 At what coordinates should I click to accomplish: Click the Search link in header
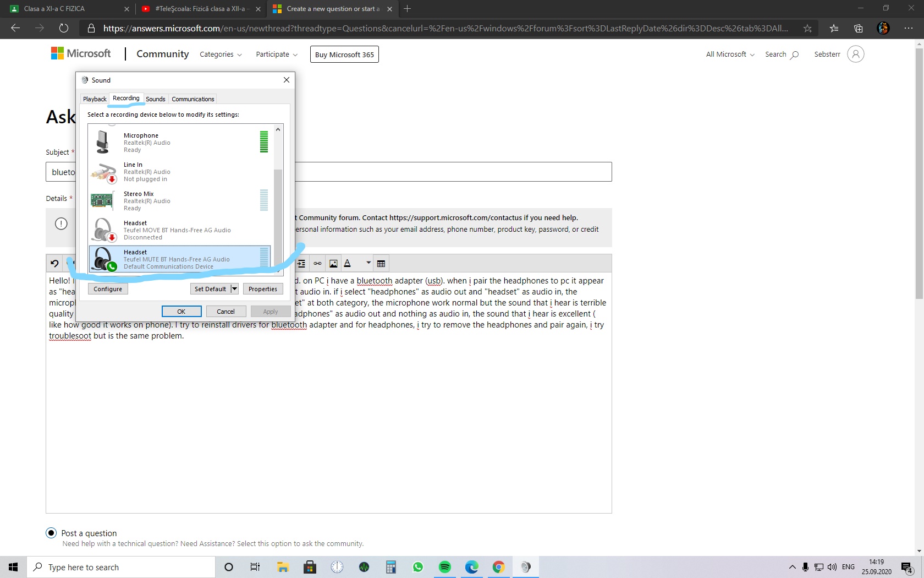[782, 54]
